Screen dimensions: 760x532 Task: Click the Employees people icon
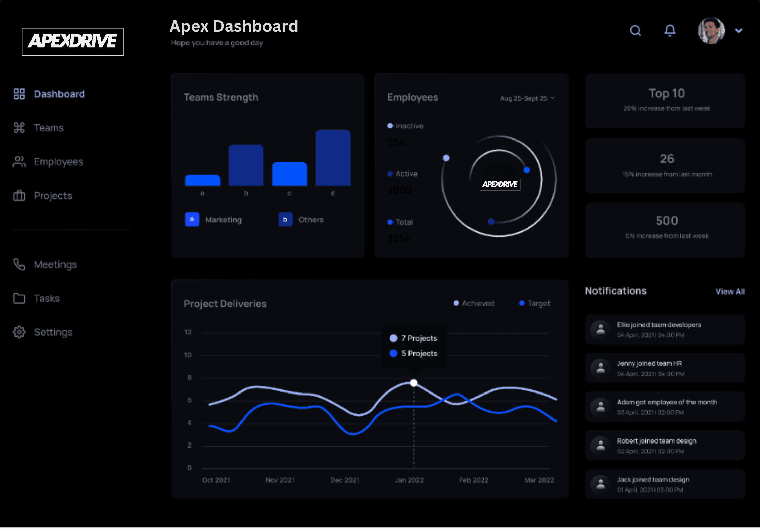click(19, 162)
